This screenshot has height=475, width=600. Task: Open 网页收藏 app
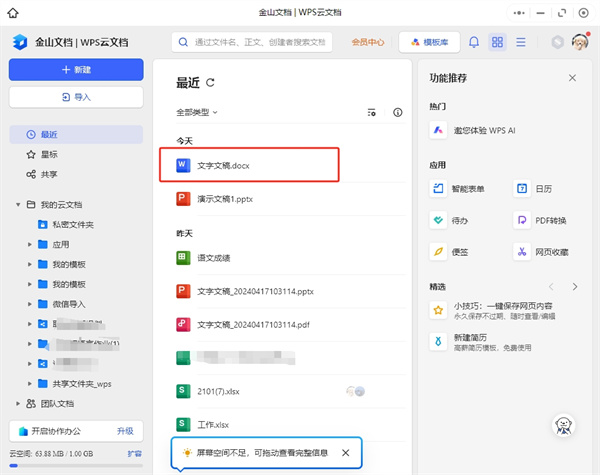541,252
